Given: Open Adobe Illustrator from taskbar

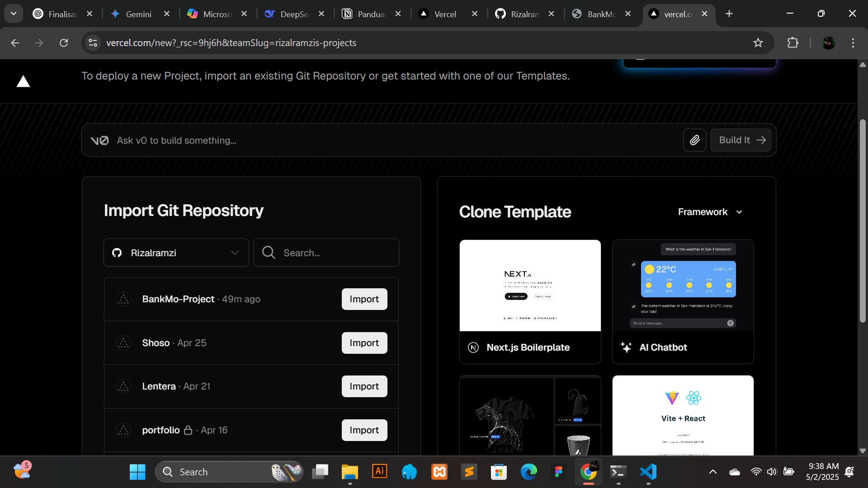Looking at the screenshot, I should coord(380,472).
